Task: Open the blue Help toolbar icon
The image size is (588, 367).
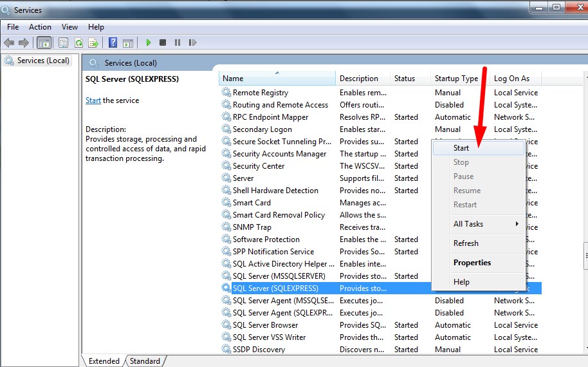Action: pos(113,42)
